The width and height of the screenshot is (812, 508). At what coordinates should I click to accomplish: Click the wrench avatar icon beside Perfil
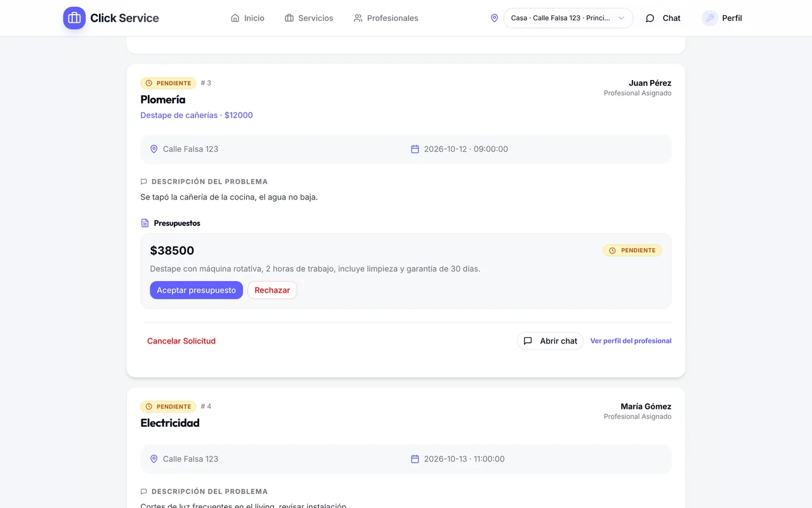[710, 18]
